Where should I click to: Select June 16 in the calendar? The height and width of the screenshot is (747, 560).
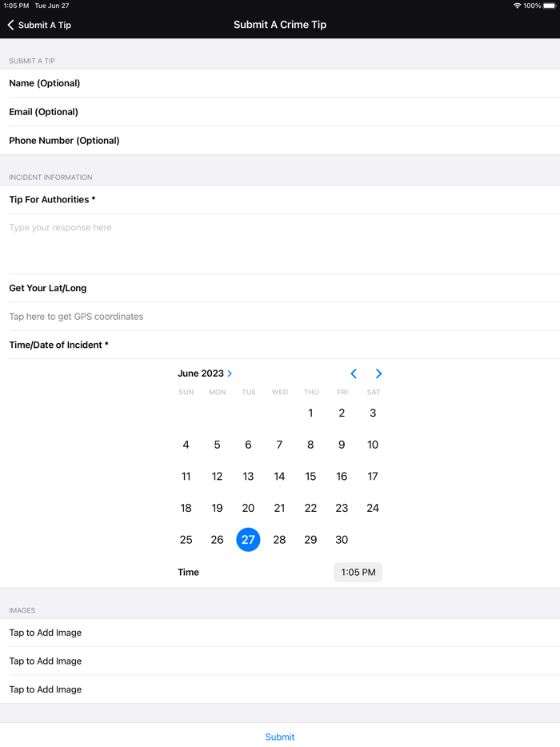[342, 477]
